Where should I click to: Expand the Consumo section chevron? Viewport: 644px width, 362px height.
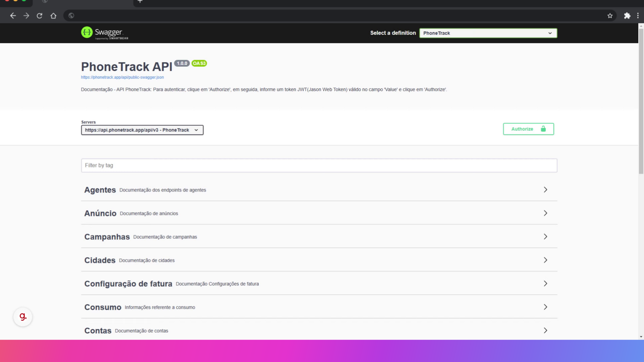(x=545, y=307)
